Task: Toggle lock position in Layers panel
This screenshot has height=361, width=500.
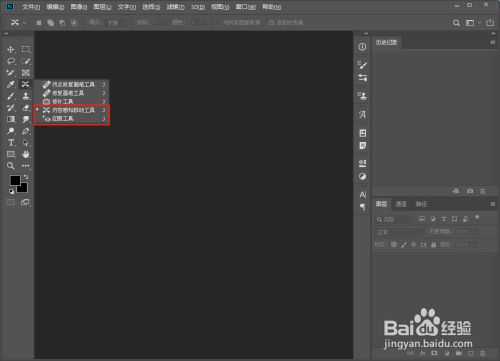Action: click(413, 245)
